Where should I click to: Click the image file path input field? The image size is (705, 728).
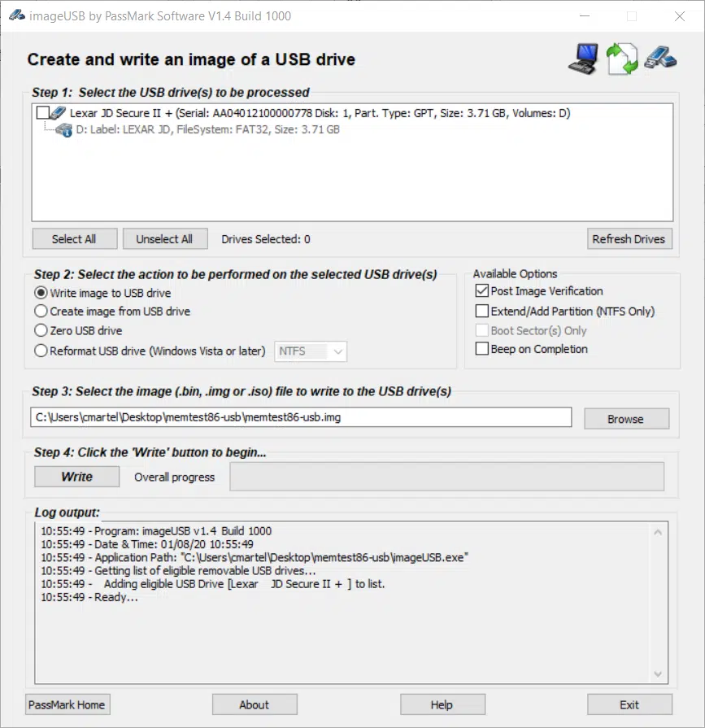click(x=301, y=417)
